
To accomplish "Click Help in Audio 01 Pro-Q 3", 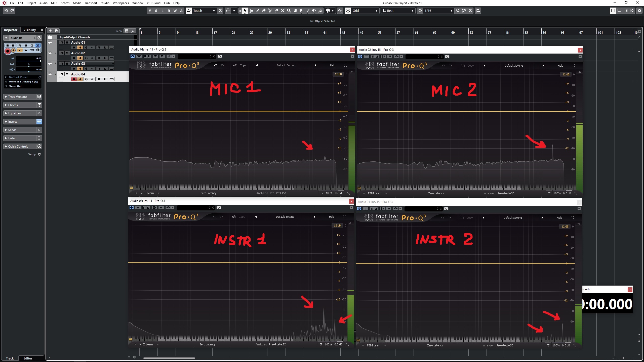I will click(333, 65).
